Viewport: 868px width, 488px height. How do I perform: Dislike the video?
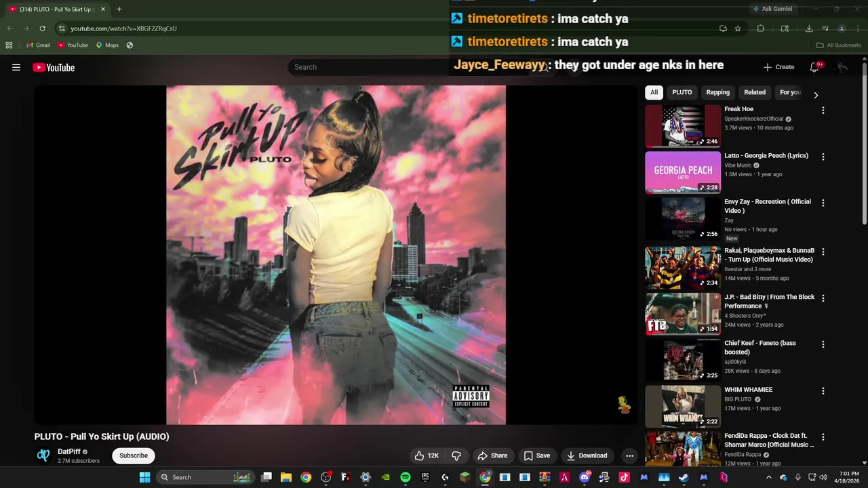(x=456, y=455)
